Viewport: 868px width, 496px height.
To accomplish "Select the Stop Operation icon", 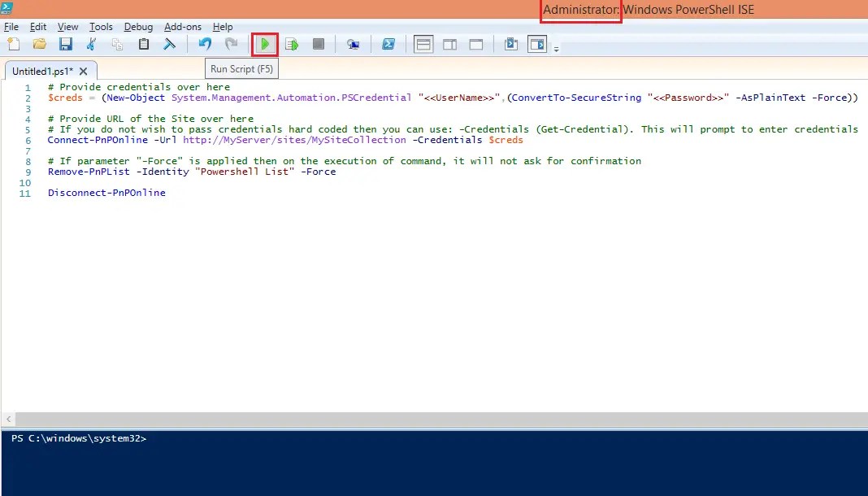I will click(x=318, y=44).
